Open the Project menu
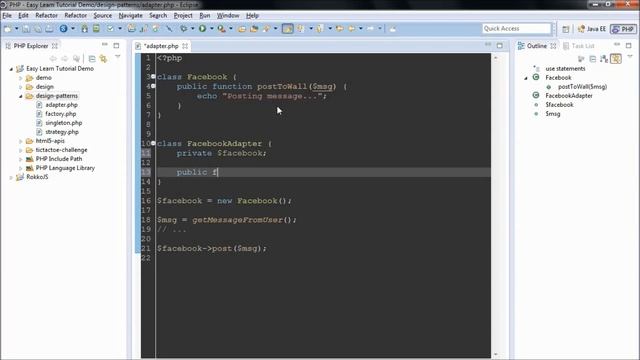Image resolution: width=640 pixels, height=360 pixels. [183, 16]
